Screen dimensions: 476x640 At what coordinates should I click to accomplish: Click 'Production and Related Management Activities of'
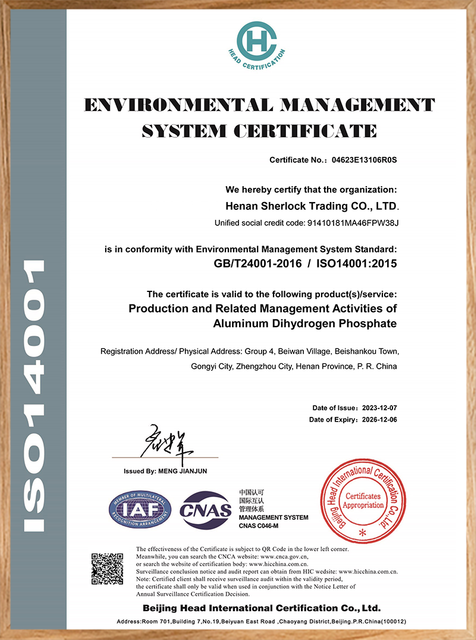(262, 309)
